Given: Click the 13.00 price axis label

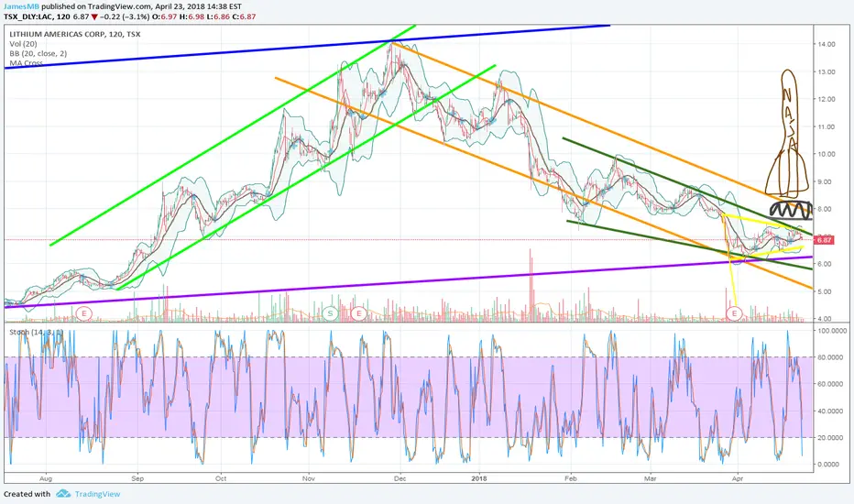Looking at the screenshot, I should pos(827,71).
